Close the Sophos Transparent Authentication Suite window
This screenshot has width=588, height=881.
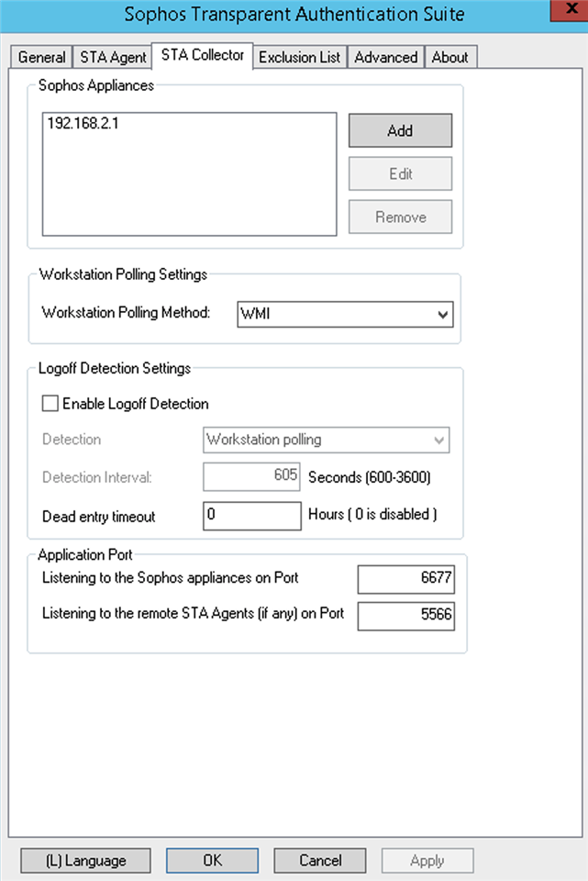click(x=570, y=10)
